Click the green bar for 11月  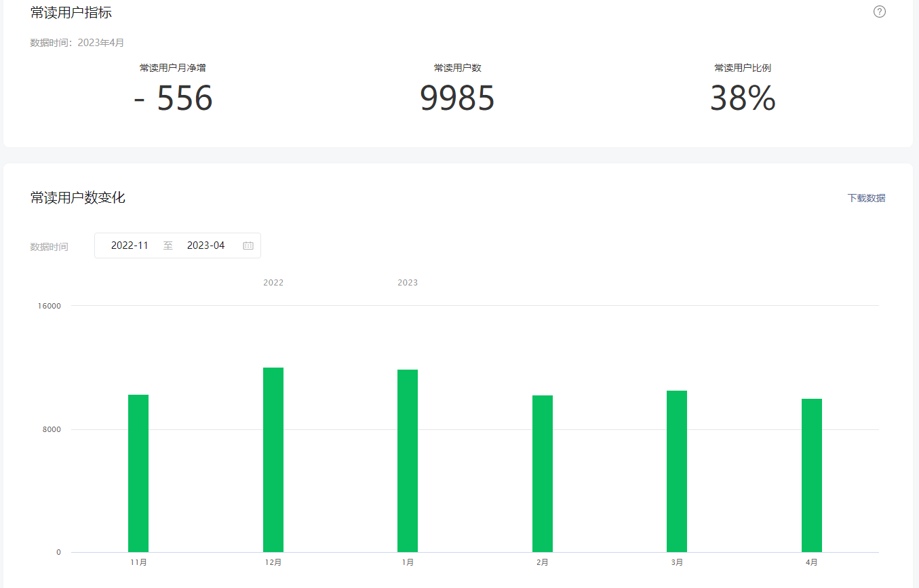click(x=138, y=473)
